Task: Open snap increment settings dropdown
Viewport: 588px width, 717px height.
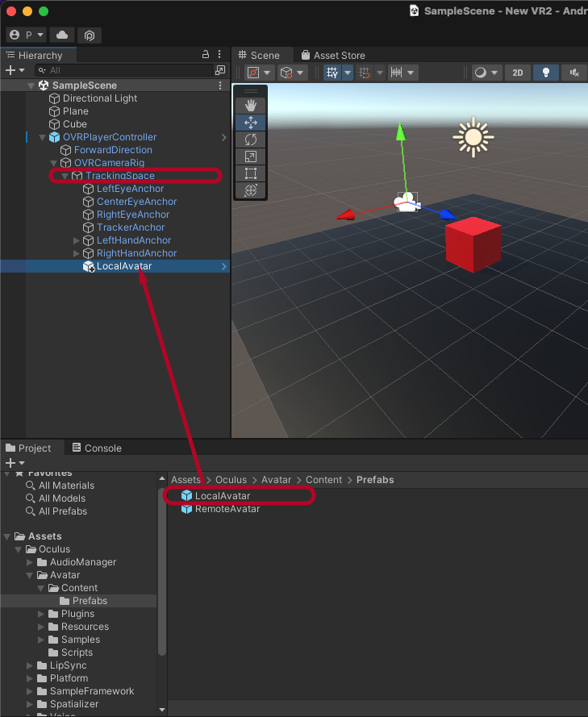Action: 411,73
